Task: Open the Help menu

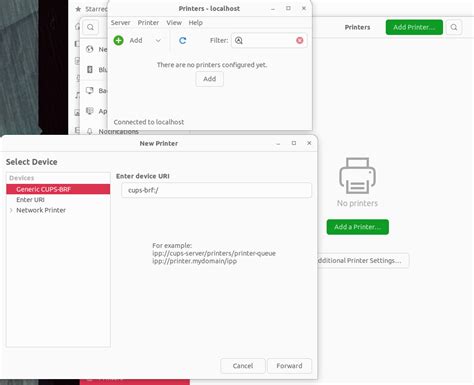Action: [x=195, y=23]
